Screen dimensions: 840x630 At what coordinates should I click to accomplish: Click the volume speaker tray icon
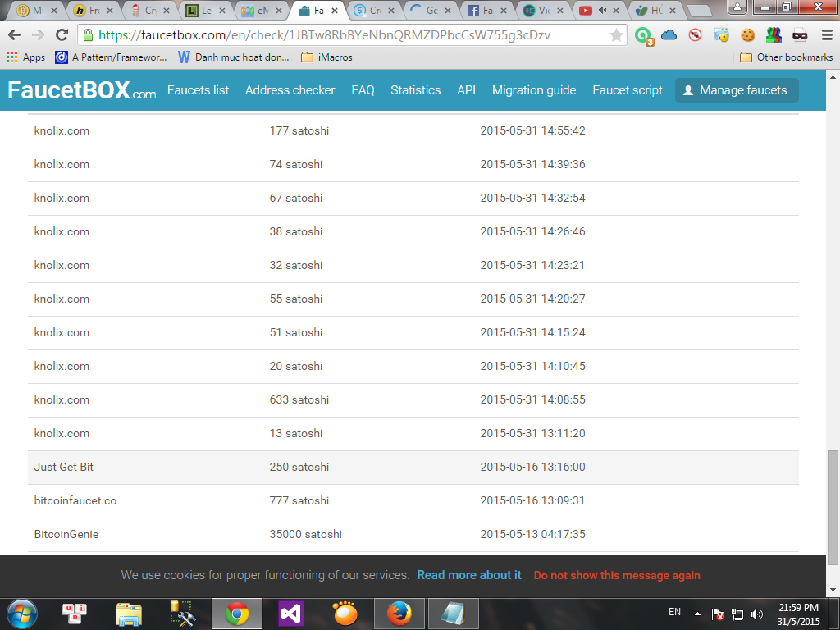757,614
